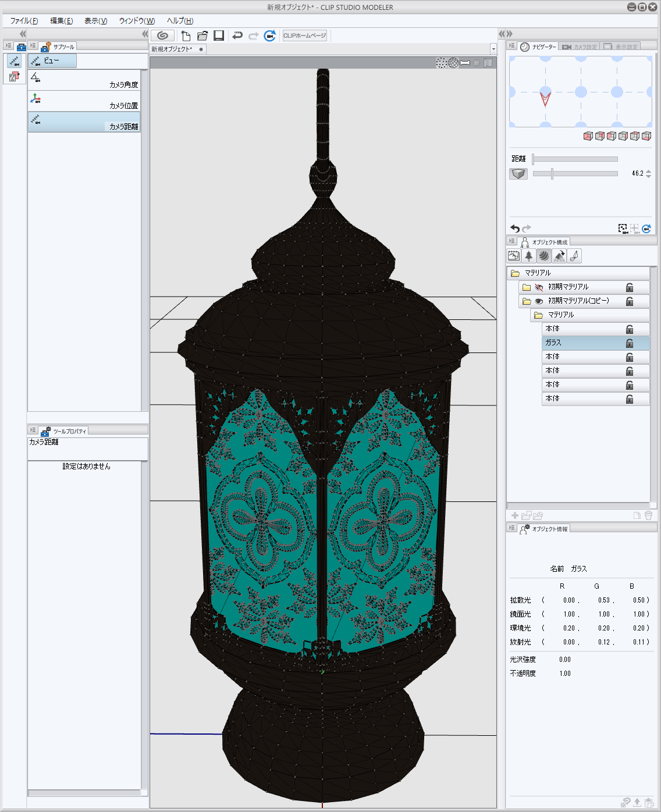
Task: Toggle visibility of 初期マテリアル(コピー)
Action: coord(539,301)
